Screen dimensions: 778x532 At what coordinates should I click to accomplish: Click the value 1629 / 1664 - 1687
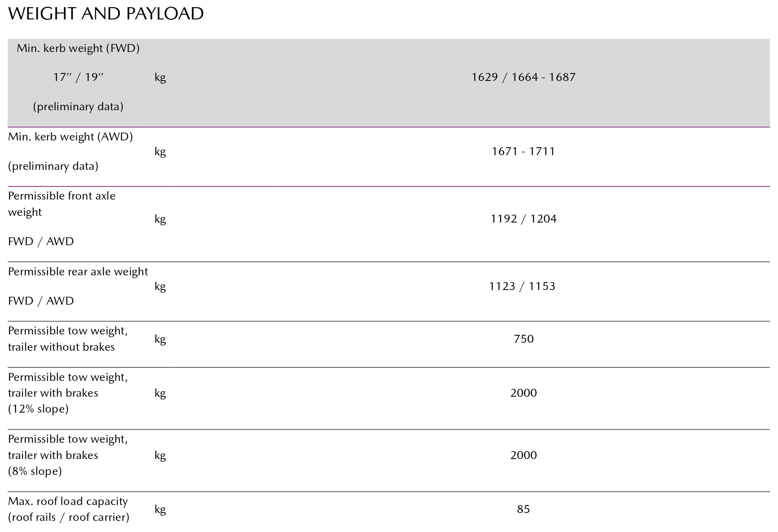(523, 77)
